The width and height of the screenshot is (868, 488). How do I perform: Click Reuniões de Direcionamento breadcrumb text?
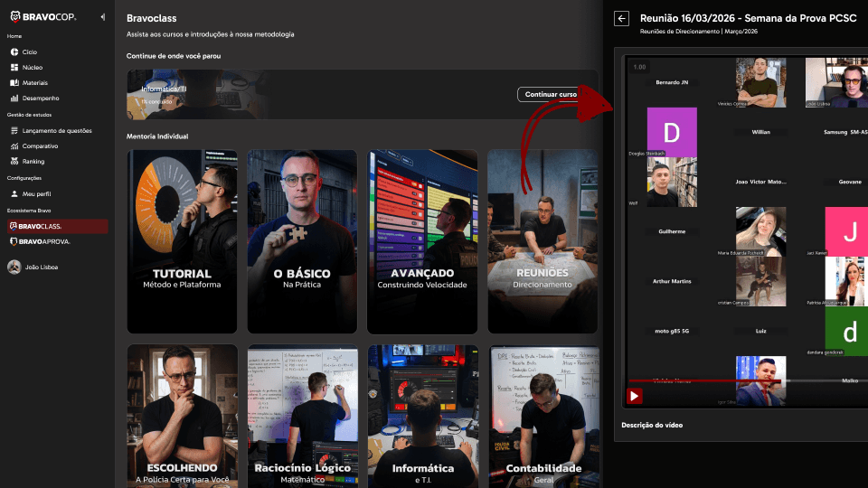pyautogui.click(x=680, y=32)
